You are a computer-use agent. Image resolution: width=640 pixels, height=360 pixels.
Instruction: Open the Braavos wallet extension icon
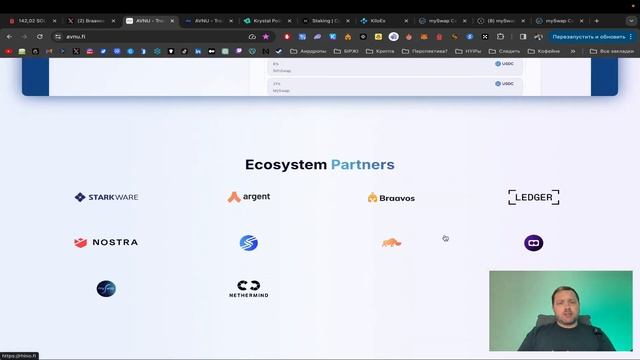click(x=348, y=37)
